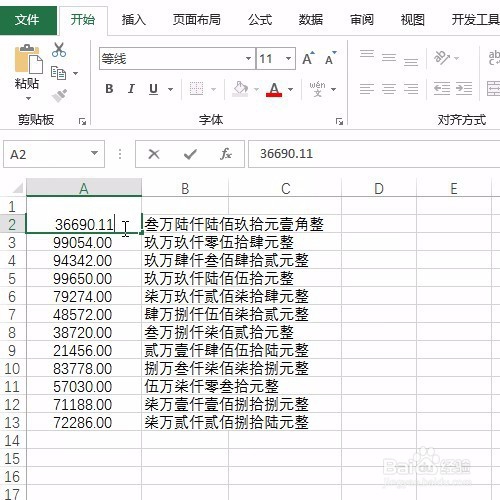
Task: Open underline style dropdown arrow
Action: coord(170,89)
